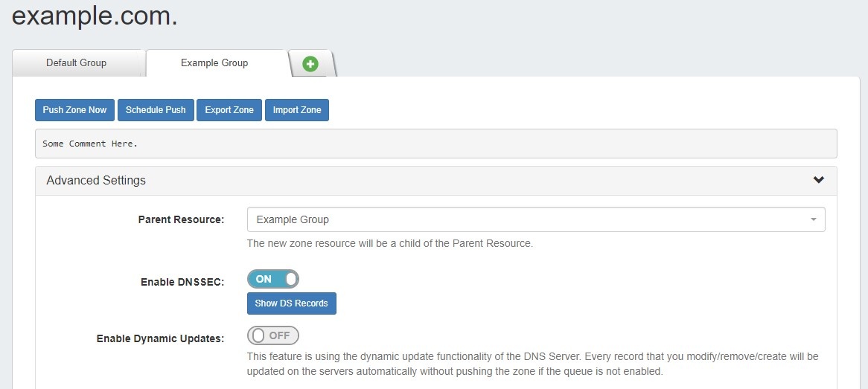This screenshot has height=389, width=868.
Task: Open the Parent Resource combo box
Action: pos(529,219)
